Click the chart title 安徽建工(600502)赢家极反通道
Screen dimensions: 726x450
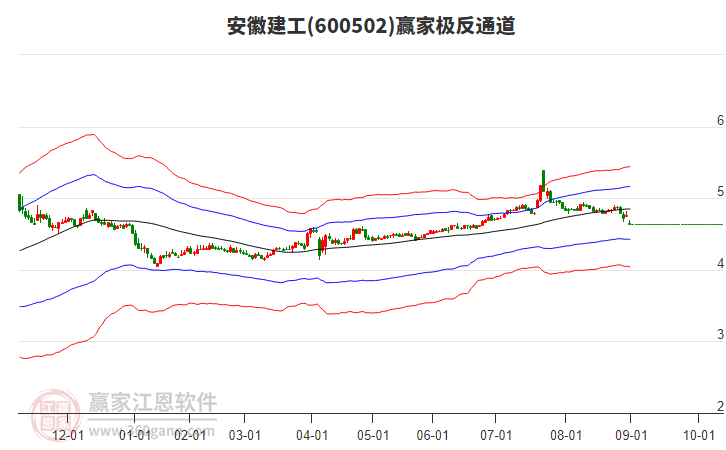point(371,26)
